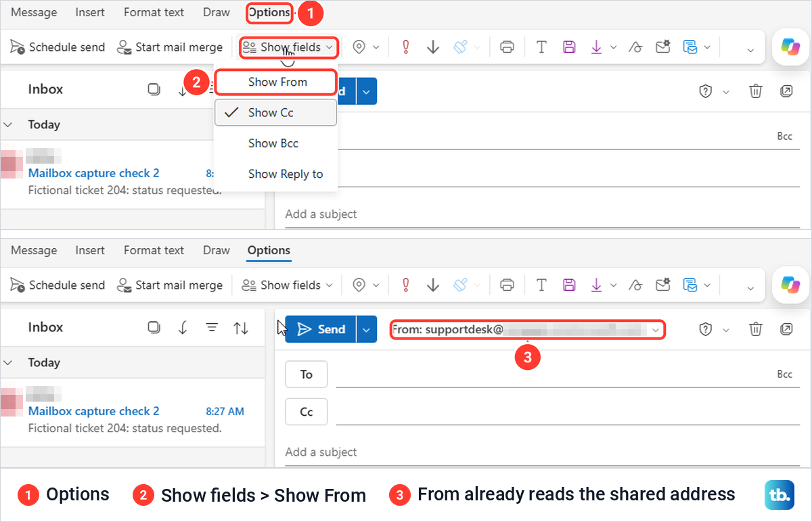Click the purple save icon in the lower toolbar
Image resolution: width=812 pixels, height=522 pixels.
coord(569,285)
